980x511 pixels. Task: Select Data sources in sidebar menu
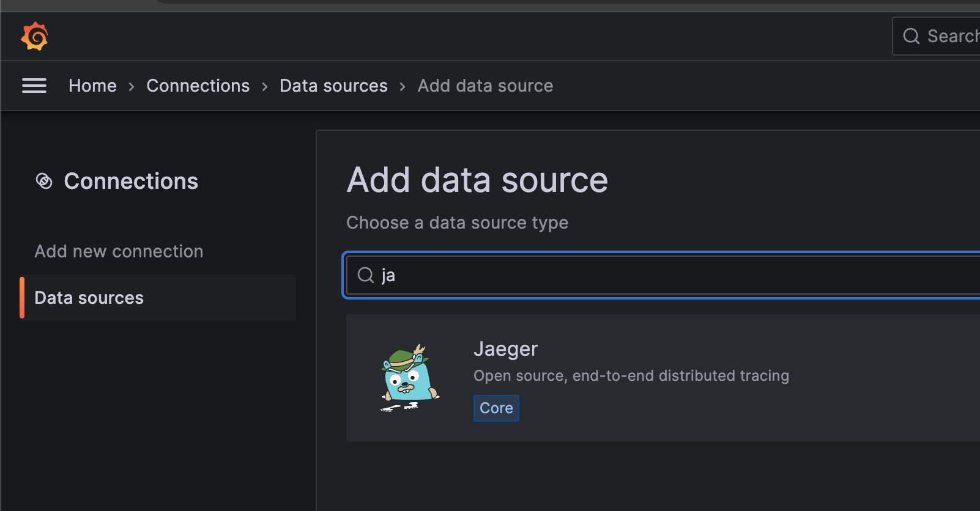tap(89, 298)
